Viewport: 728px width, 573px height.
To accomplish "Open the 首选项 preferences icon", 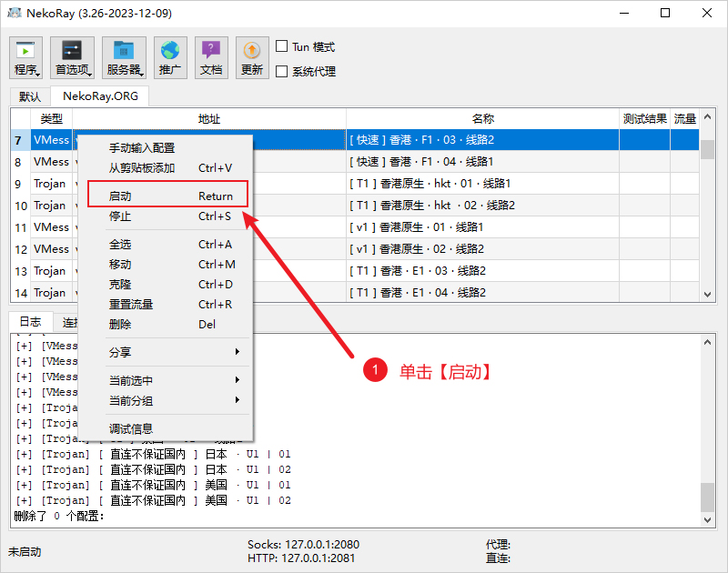I will click(71, 56).
